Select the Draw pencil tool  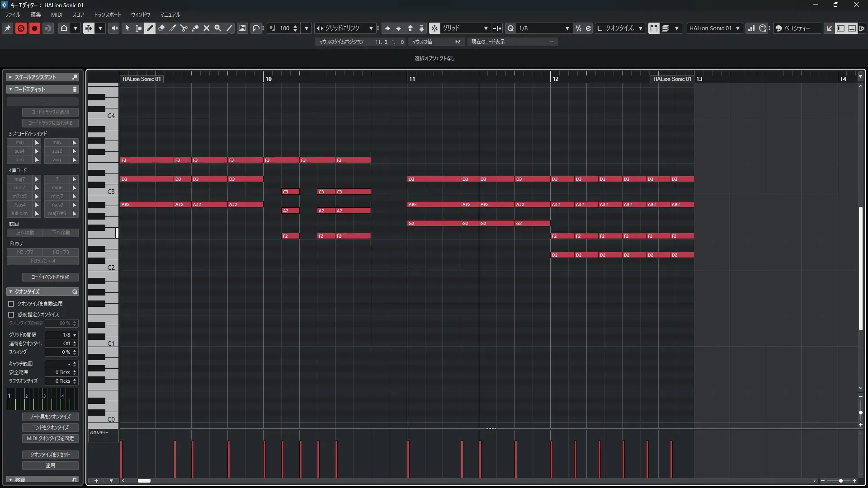150,28
